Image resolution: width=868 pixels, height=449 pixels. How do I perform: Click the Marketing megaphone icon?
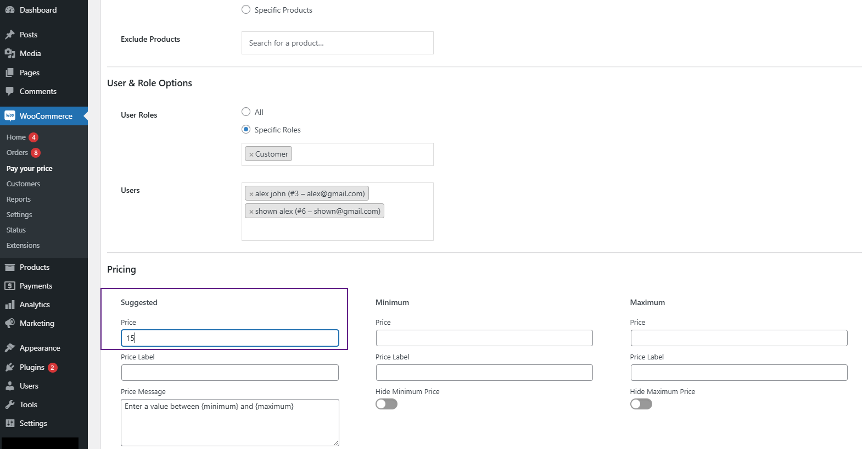point(10,323)
